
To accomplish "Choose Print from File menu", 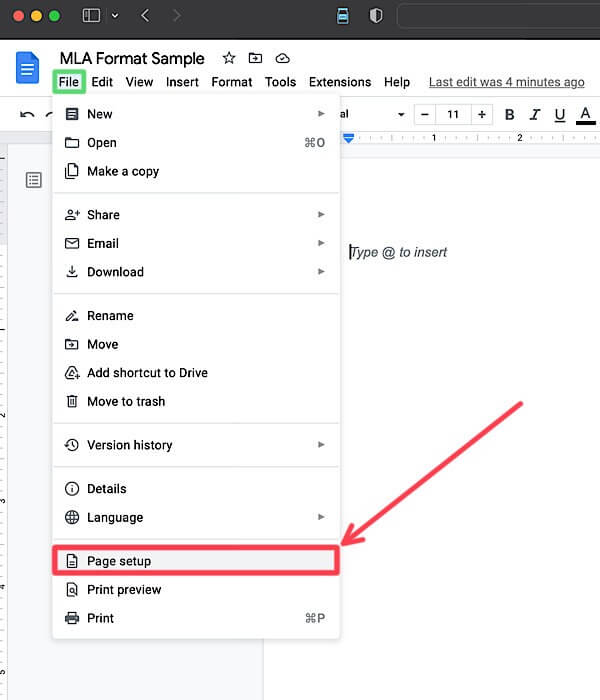I will point(196,618).
